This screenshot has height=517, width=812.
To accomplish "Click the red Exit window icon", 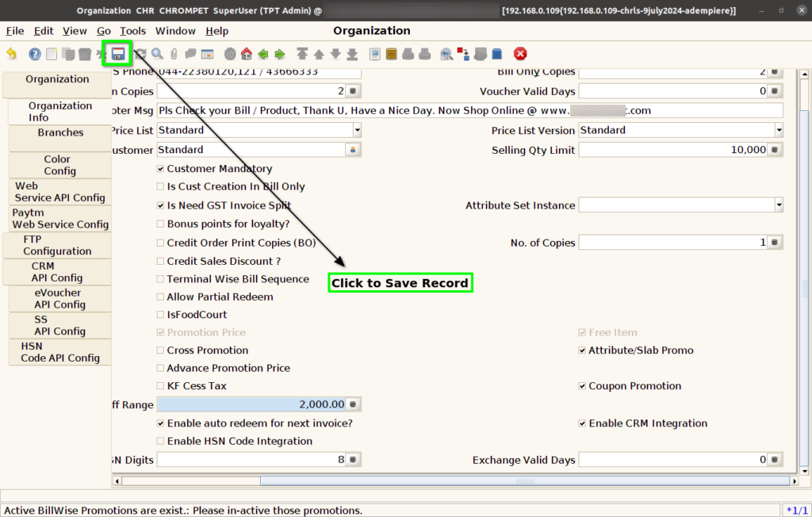I will point(520,54).
